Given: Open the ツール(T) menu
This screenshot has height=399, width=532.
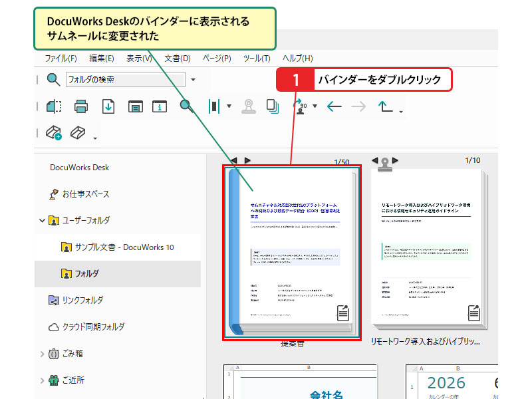Looking at the screenshot, I should click(x=257, y=59).
